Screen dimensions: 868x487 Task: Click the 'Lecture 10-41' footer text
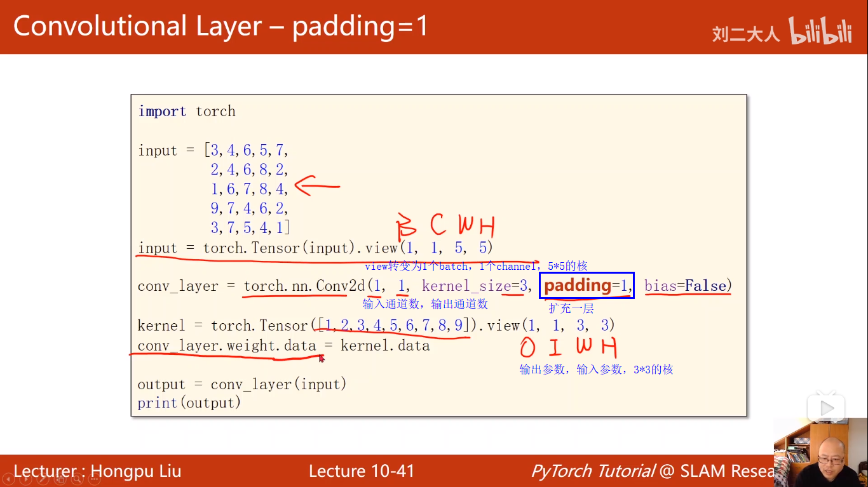pyautogui.click(x=362, y=471)
